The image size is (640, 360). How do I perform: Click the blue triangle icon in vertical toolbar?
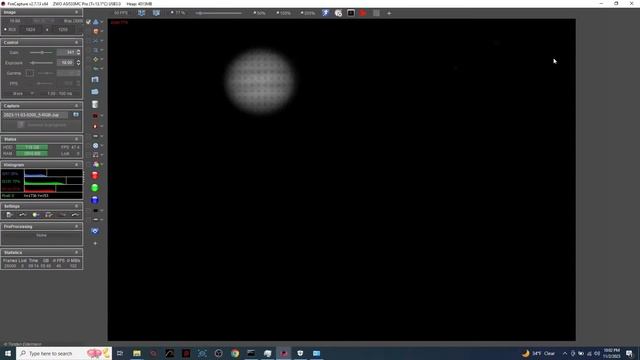(x=96, y=22)
